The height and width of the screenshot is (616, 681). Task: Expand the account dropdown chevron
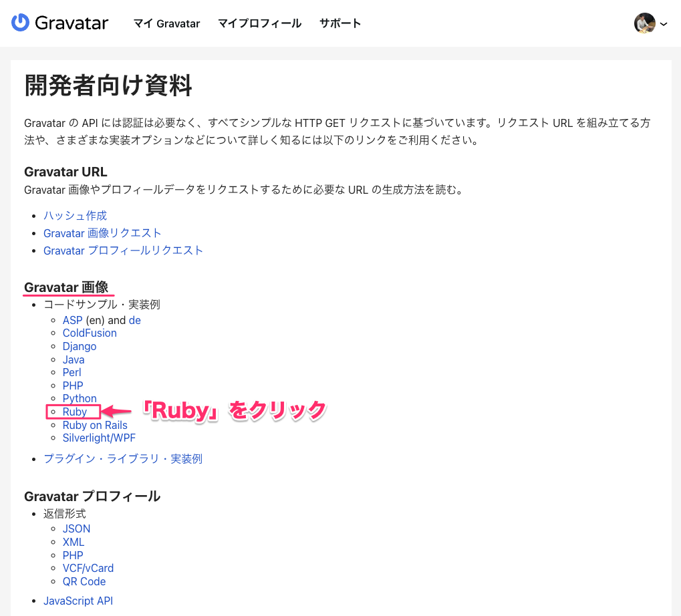663,24
